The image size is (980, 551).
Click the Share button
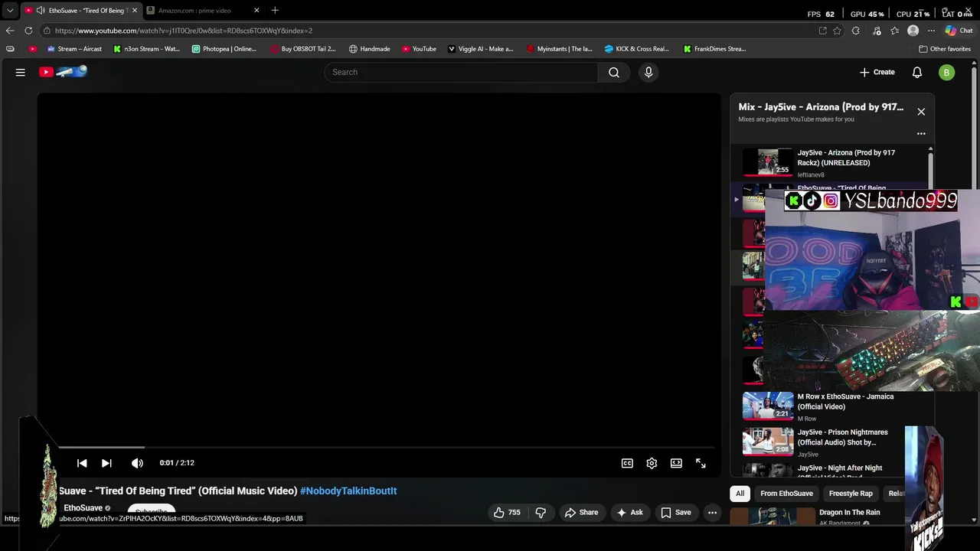582,513
